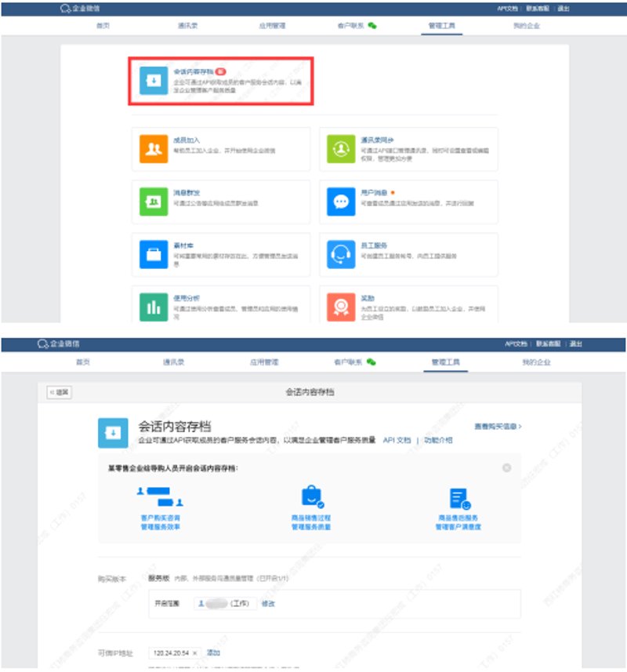Open API文档 link in upper header
The width and height of the screenshot is (627, 672).
507,9
